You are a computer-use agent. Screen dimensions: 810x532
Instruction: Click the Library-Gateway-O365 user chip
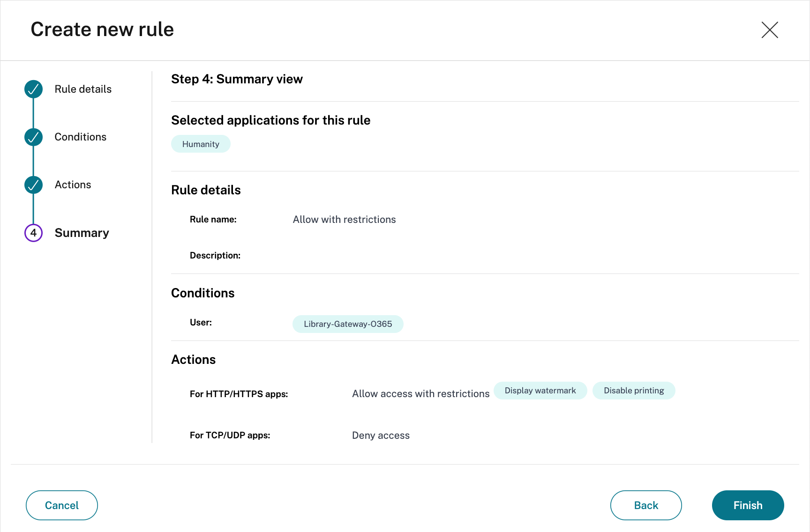coord(348,324)
